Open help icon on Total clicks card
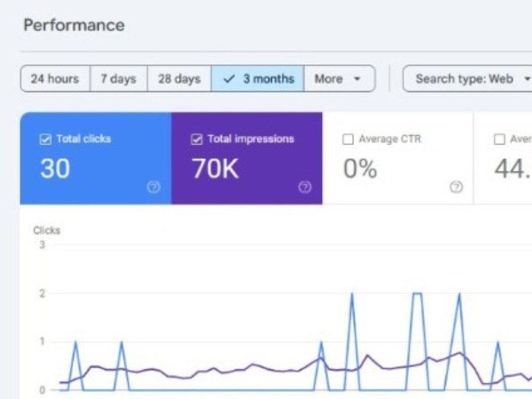This screenshot has width=532, height=399. (x=153, y=187)
